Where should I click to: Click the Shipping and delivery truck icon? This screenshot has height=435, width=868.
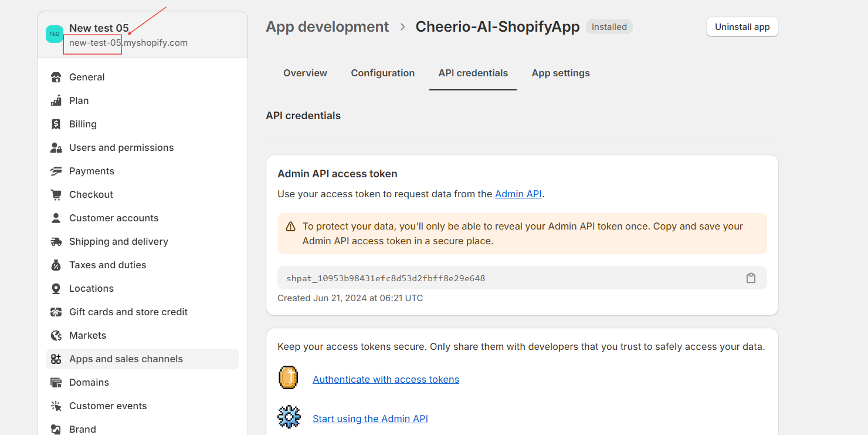(56, 241)
